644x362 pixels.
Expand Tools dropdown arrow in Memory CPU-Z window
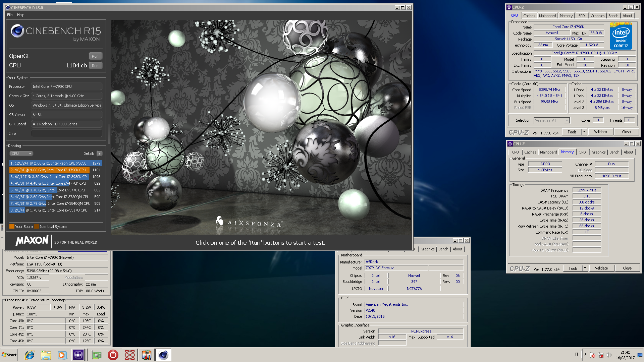[585, 268]
